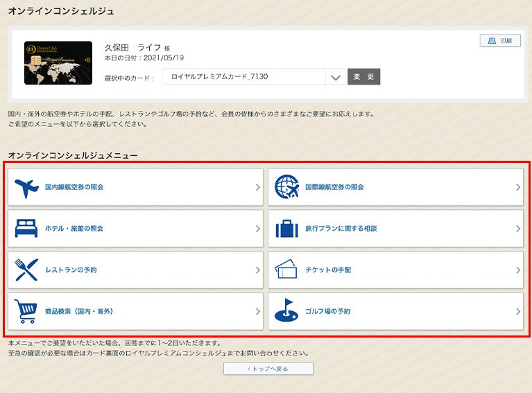Viewport: 532px width, 393px height.
Task: Open 国際線航空券の照会 menu label
Action: [x=334, y=187]
